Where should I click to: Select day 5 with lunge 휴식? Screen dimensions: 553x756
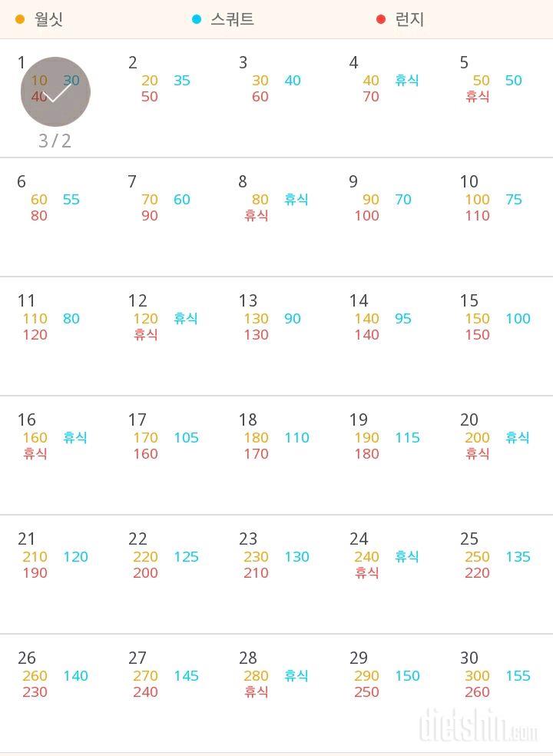[x=498, y=98]
